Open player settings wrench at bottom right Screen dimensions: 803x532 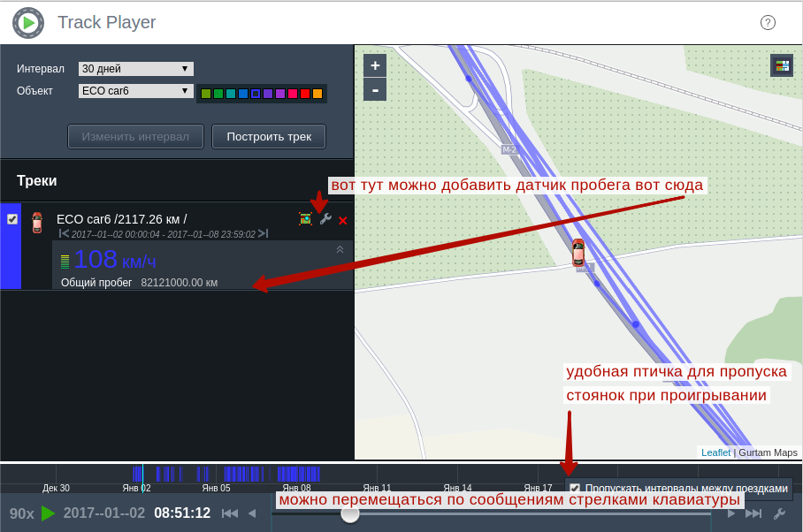tap(779, 513)
